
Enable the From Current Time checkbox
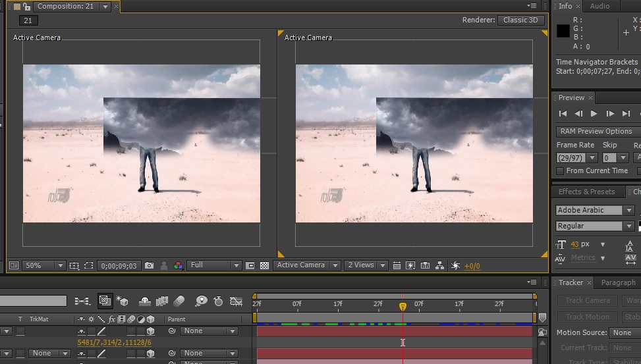pos(560,170)
